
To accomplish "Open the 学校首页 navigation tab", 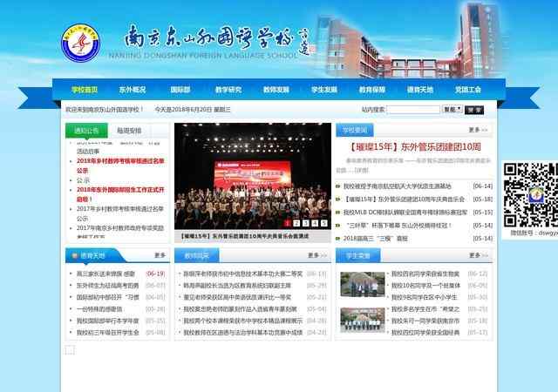I will (x=85, y=89).
